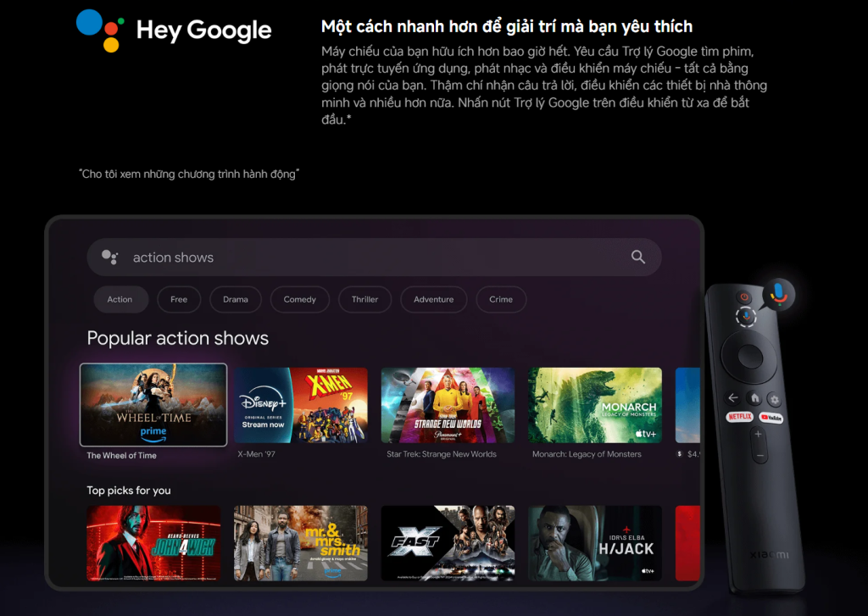Filter by Adventure genre
This screenshot has height=616, width=868.
point(433,299)
